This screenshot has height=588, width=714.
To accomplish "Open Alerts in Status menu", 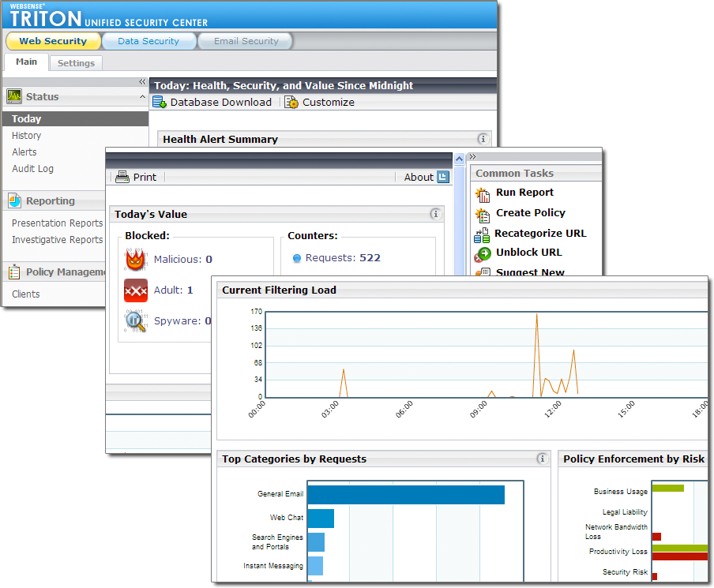I will pos(24,152).
